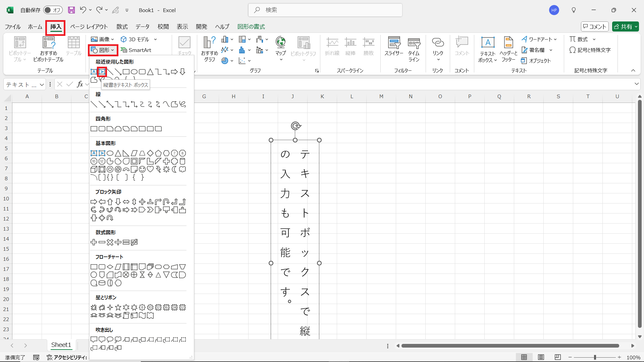
Task: Open おすすめピボットテーブル recommended pivot tables
Action: [48, 49]
